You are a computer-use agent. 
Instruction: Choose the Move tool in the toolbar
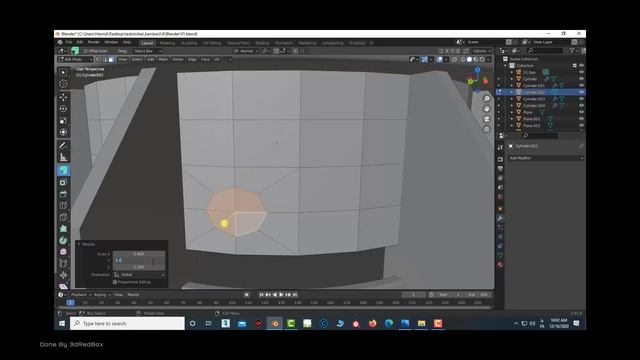pos(63,97)
